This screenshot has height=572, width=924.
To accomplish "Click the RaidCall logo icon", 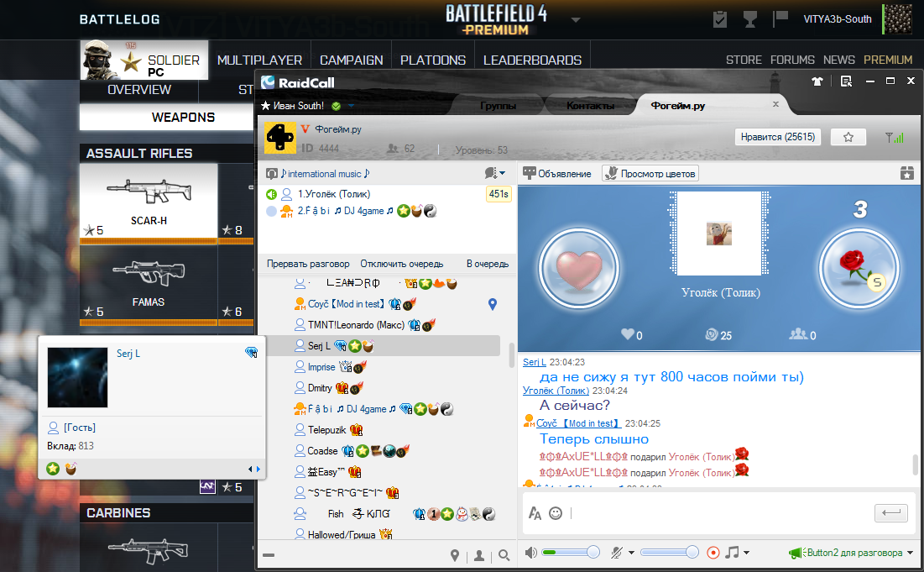I will click(268, 82).
